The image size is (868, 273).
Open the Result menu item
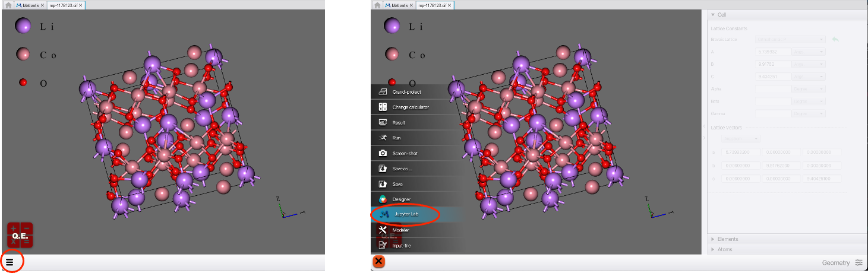pyautogui.click(x=399, y=123)
